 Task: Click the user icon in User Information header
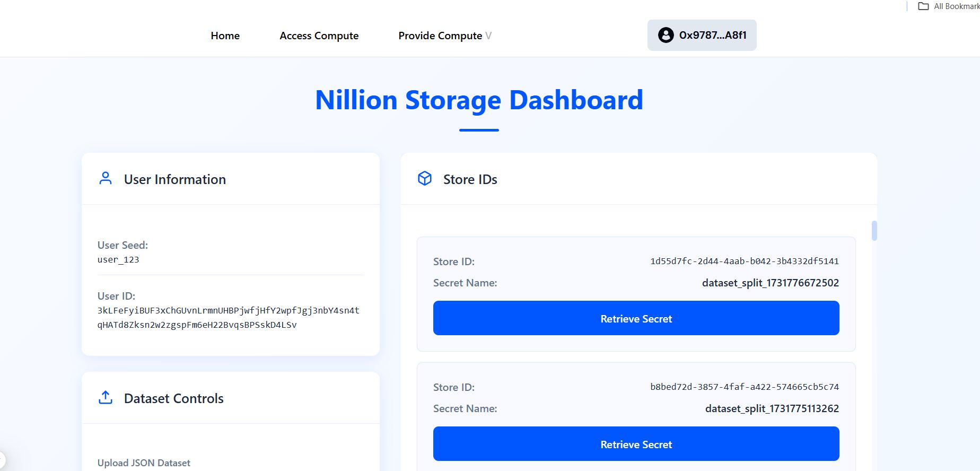pos(106,179)
